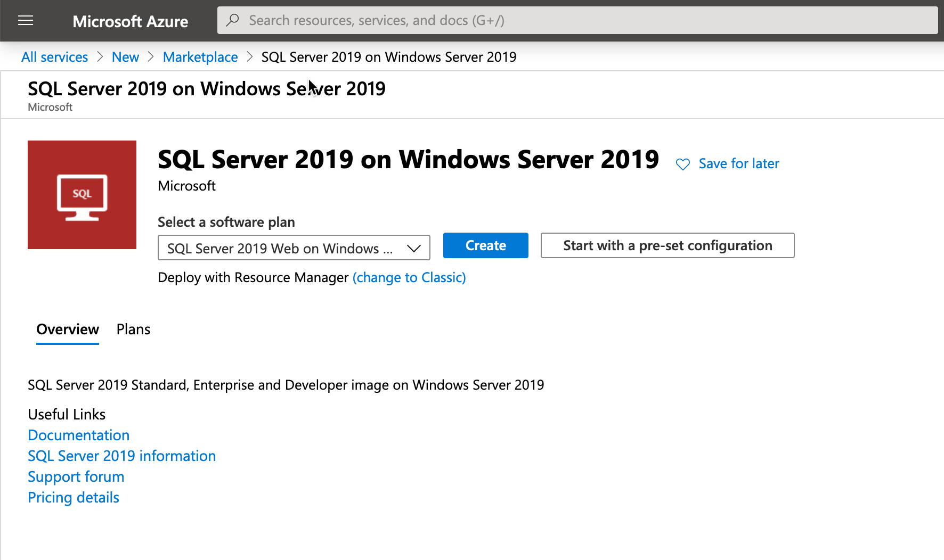
Task: Open SQL Server 2019 information link
Action: coord(122,456)
